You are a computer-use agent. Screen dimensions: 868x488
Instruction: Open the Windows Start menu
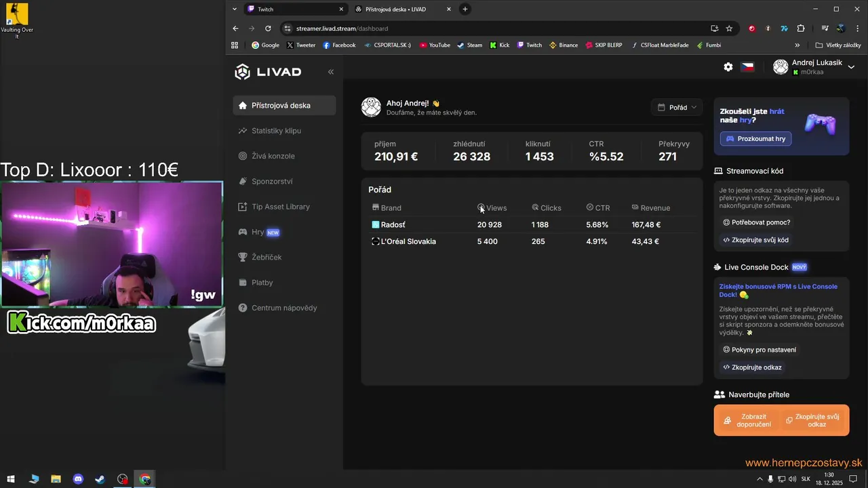(x=10, y=479)
